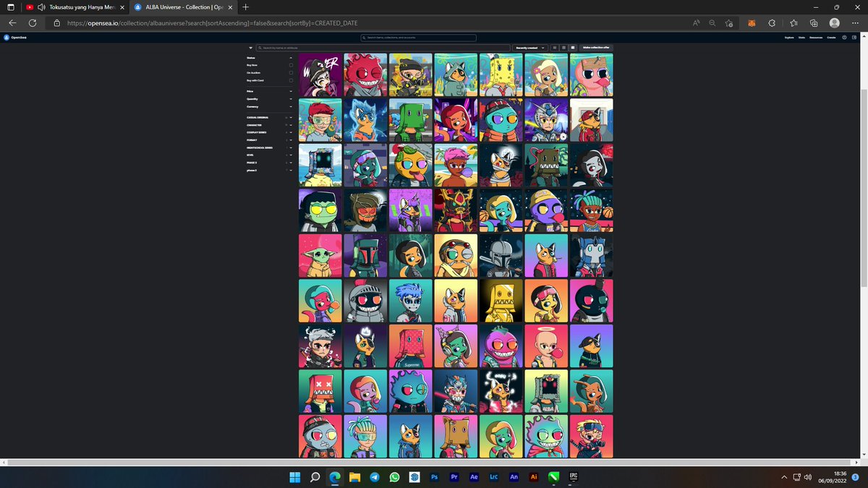This screenshot has height=488, width=868.
Task: Open the Create link in OpenSea header
Action: (x=832, y=38)
